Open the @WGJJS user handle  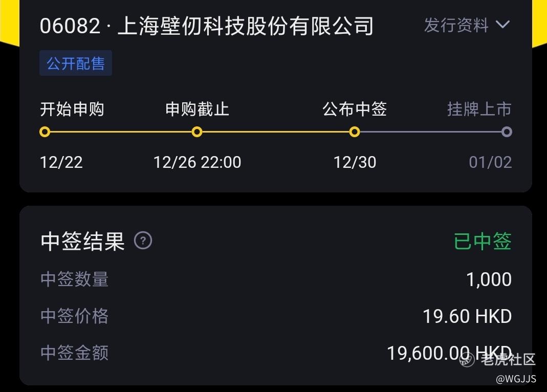click(x=515, y=379)
